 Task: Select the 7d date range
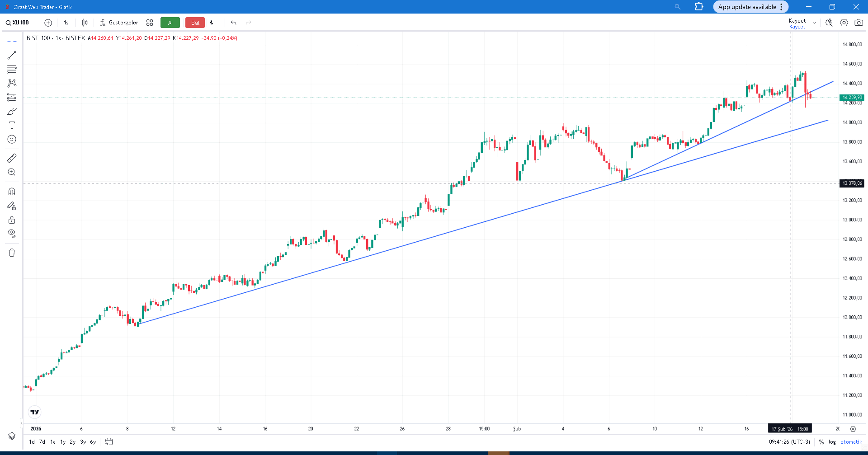tap(42, 442)
